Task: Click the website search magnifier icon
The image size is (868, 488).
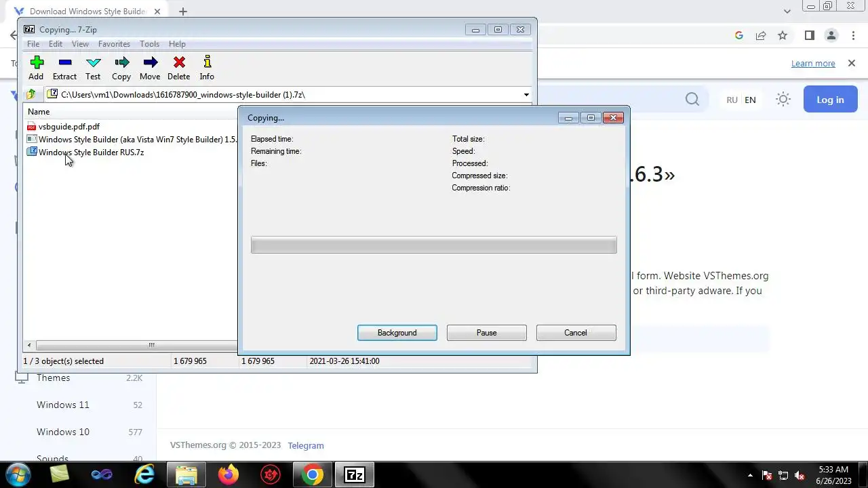Action: pyautogui.click(x=692, y=100)
